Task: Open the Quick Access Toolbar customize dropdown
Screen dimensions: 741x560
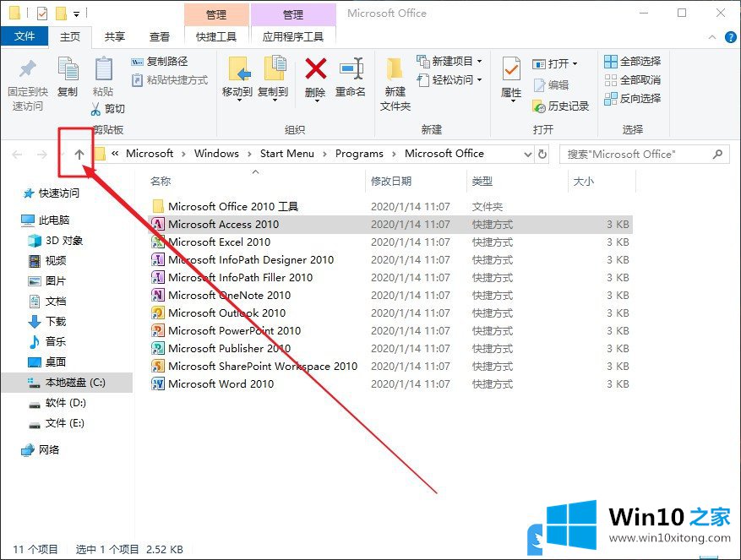Action: click(x=77, y=14)
